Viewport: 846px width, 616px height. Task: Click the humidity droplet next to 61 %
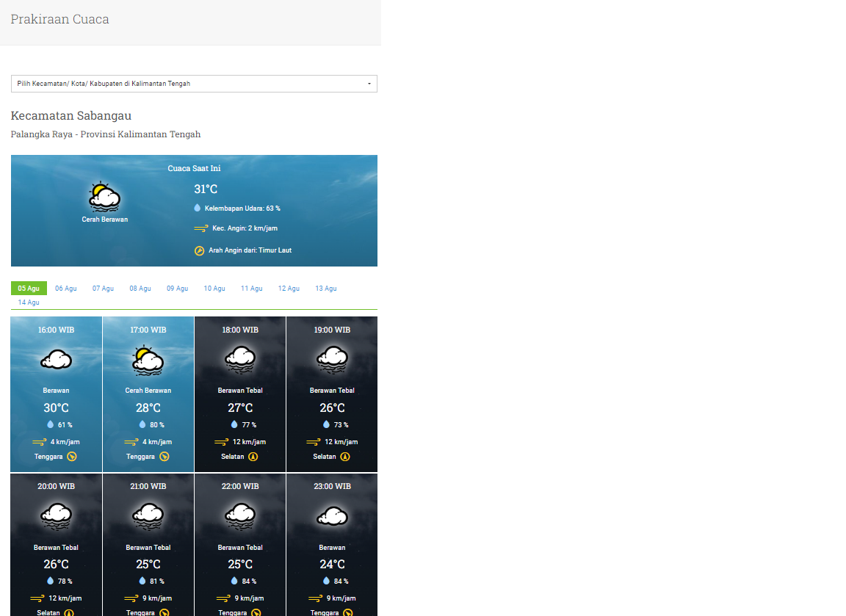tap(50, 424)
